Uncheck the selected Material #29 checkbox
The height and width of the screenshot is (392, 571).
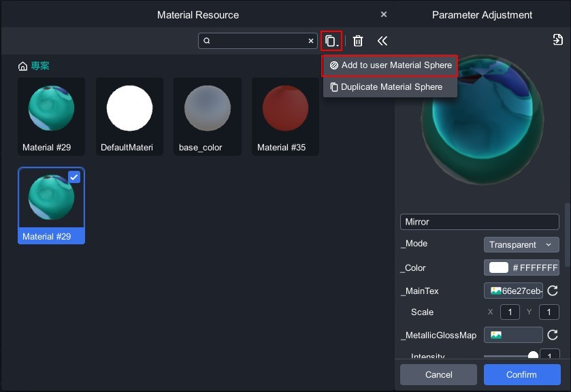coord(74,177)
